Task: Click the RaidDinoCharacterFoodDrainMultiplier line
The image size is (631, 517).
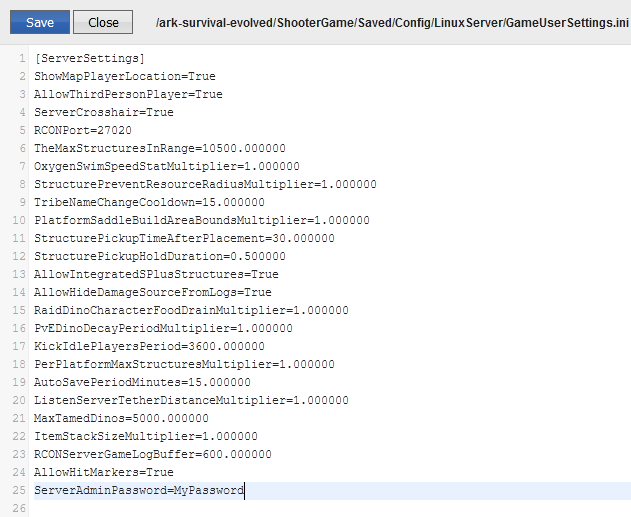Action: tap(191, 310)
